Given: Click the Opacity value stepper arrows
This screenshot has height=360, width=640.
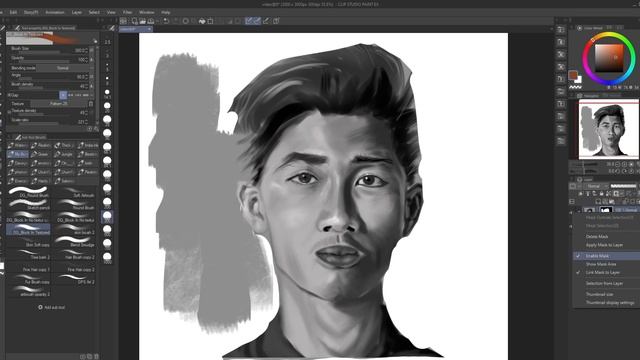Looking at the screenshot, I should pos(87,60).
